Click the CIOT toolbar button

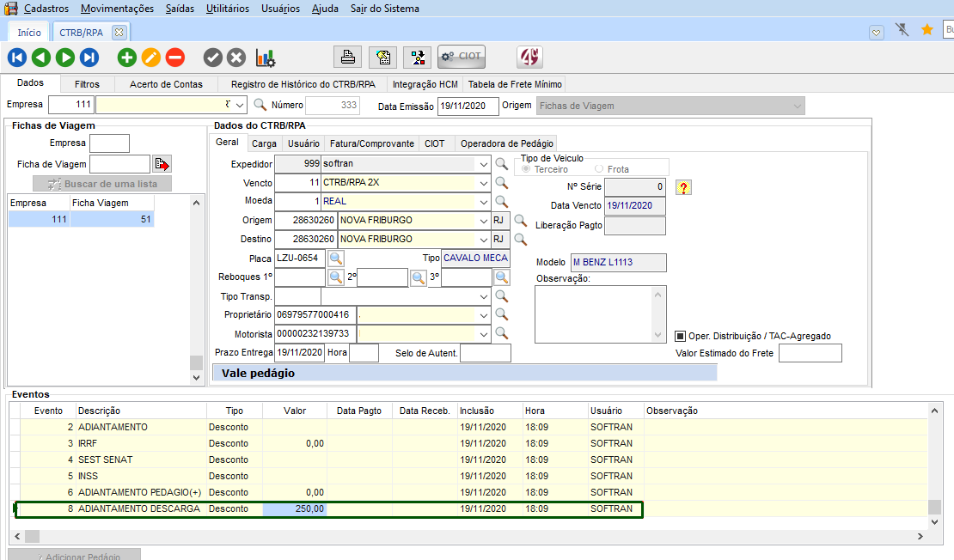coord(462,57)
